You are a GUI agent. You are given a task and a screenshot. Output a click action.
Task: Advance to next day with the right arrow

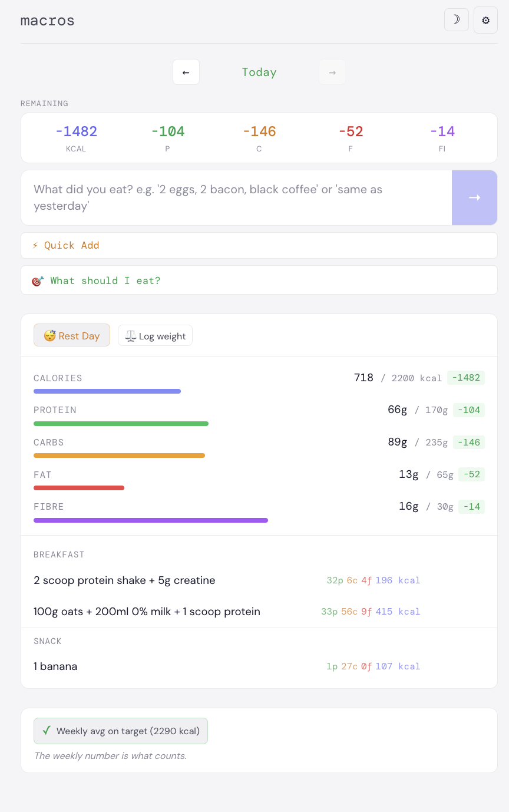tap(332, 72)
